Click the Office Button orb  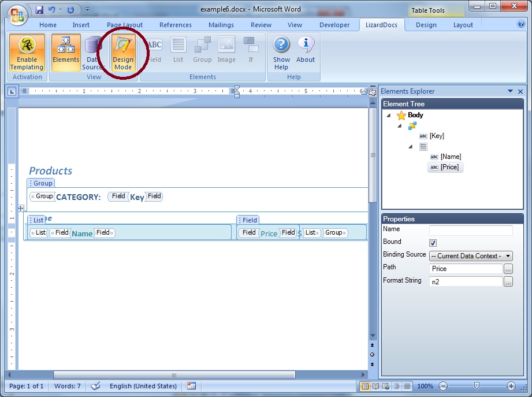(x=17, y=15)
